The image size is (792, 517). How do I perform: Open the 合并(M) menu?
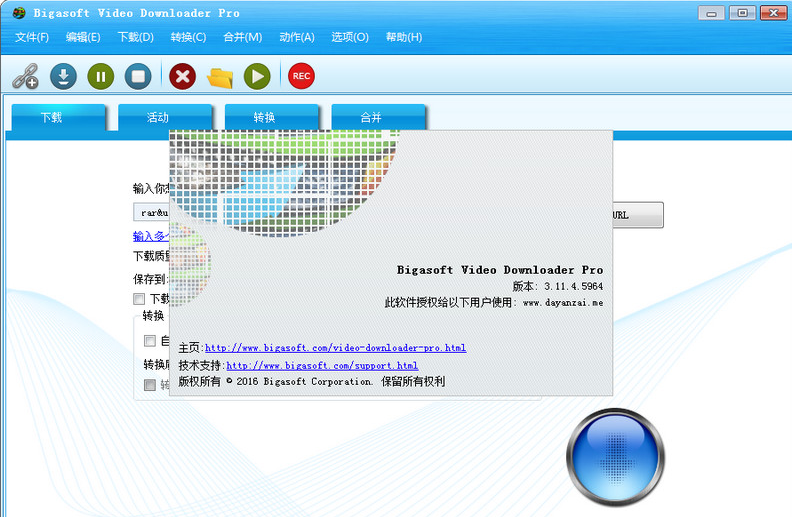(x=242, y=37)
